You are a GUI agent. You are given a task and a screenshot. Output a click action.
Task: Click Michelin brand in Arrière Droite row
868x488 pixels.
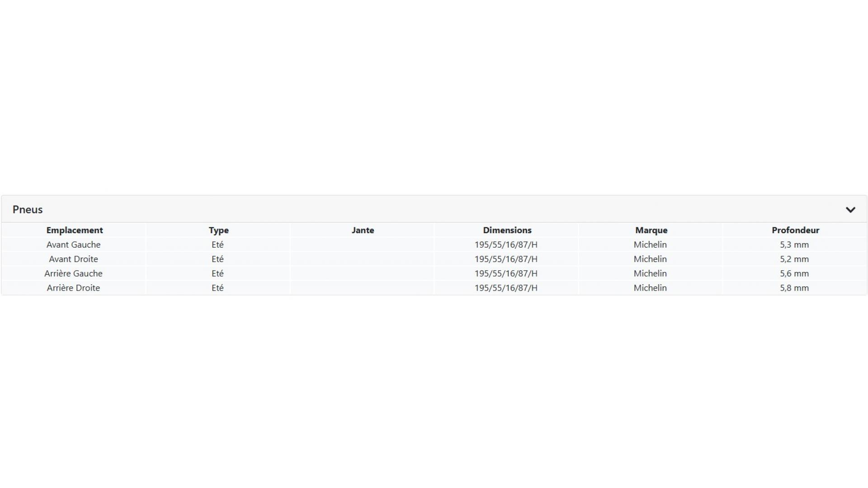coord(650,288)
